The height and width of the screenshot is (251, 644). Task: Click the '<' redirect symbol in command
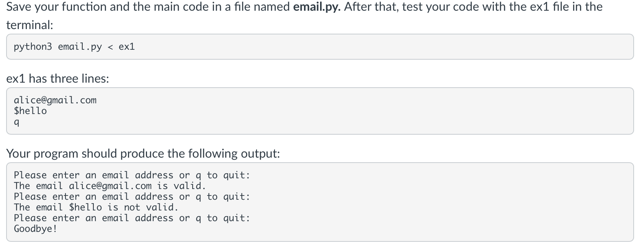[110, 47]
